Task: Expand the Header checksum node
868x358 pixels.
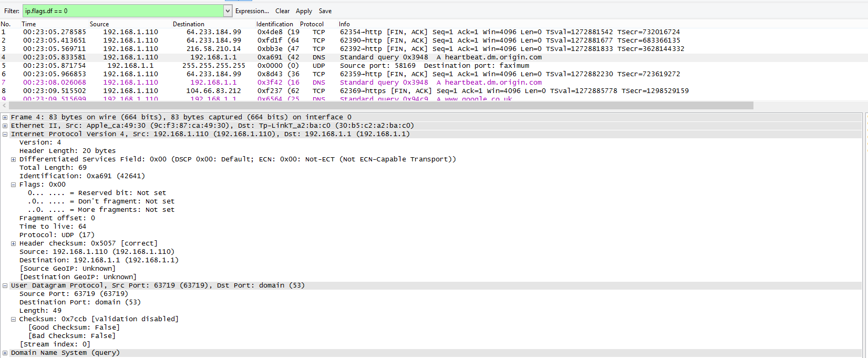Action: 13,243
